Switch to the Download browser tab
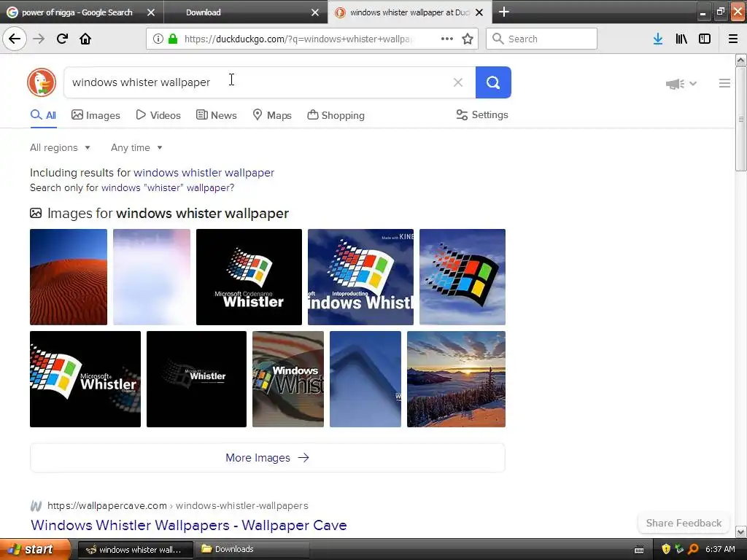 tap(246, 12)
